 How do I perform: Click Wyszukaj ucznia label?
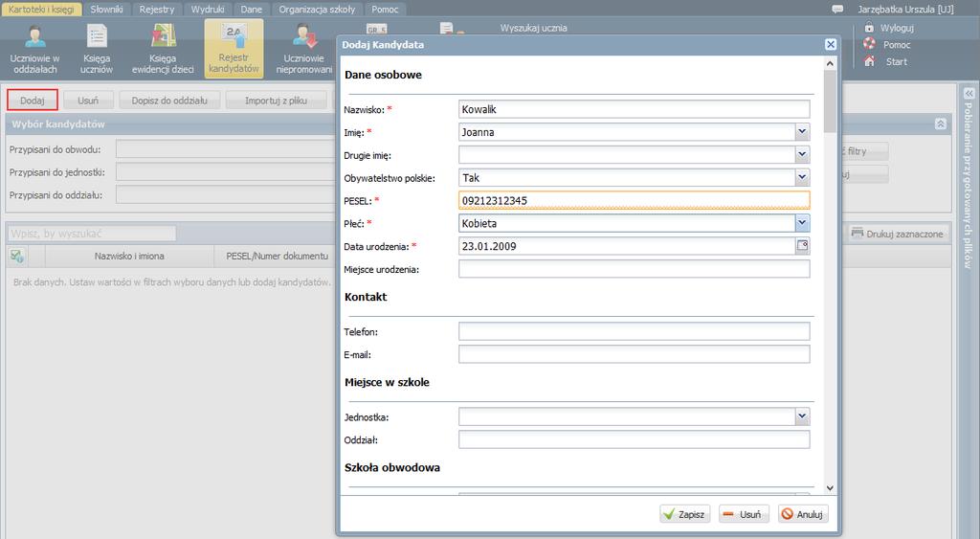(534, 28)
